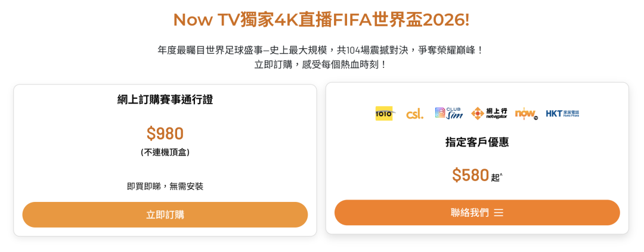The height and width of the screenshot is (252, 644).
Task: Click the Now TV獨家4K直播FIFA世界盃2026 headline
Action: point(321,20)
